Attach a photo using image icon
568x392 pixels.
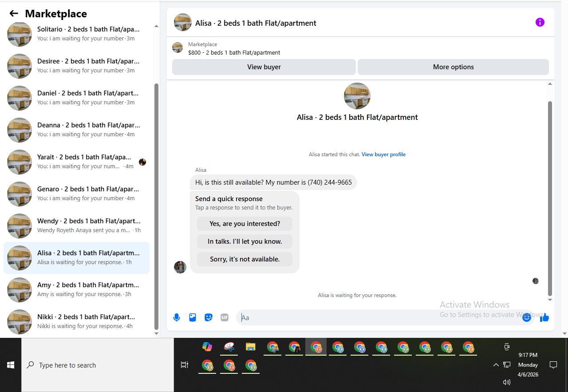(x=193, y=317)
